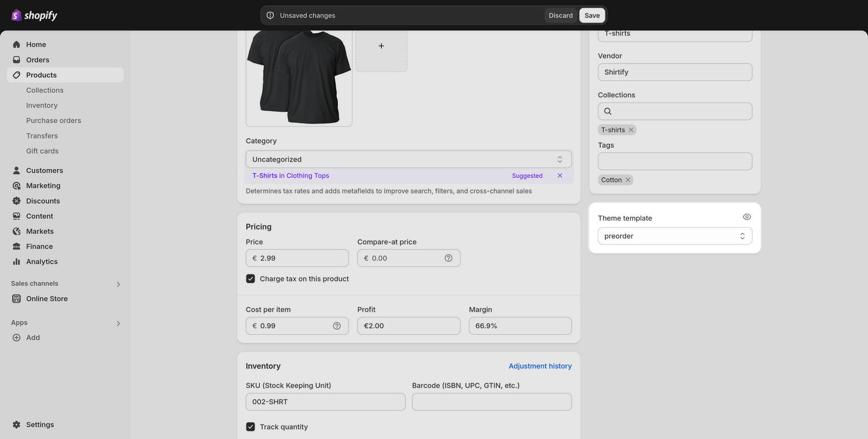Click the Online Store shop icon
This screenshot has height=439, width=868.
coord(16,299)
